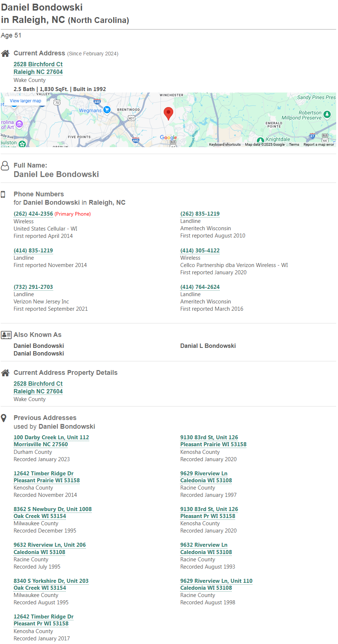
Task: Open View larger map link
Action: tap(25, 101)
